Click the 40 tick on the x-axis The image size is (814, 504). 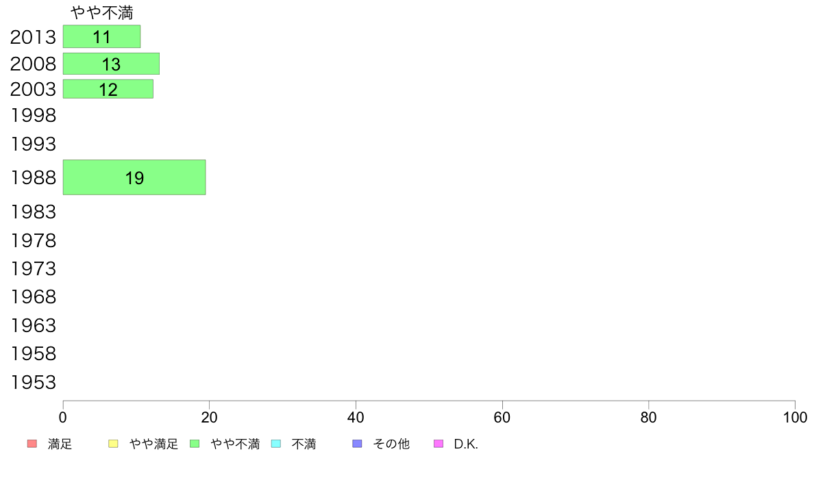point(356,417)
